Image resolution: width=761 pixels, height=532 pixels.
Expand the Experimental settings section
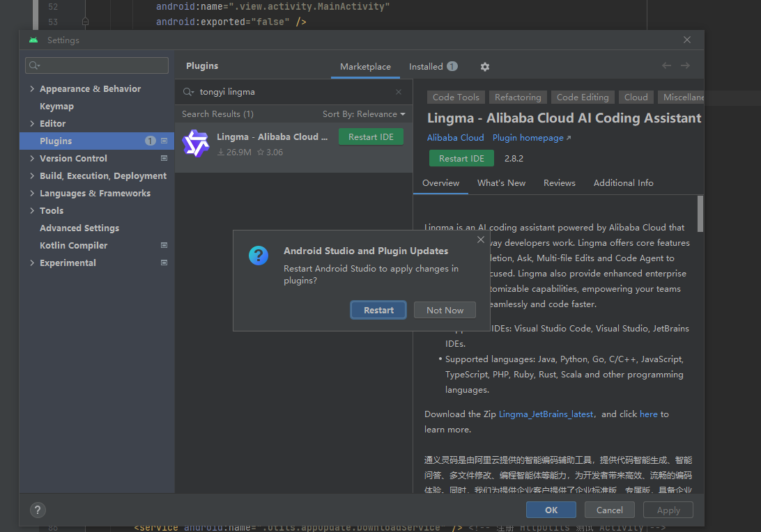click(x=32, y=263)
